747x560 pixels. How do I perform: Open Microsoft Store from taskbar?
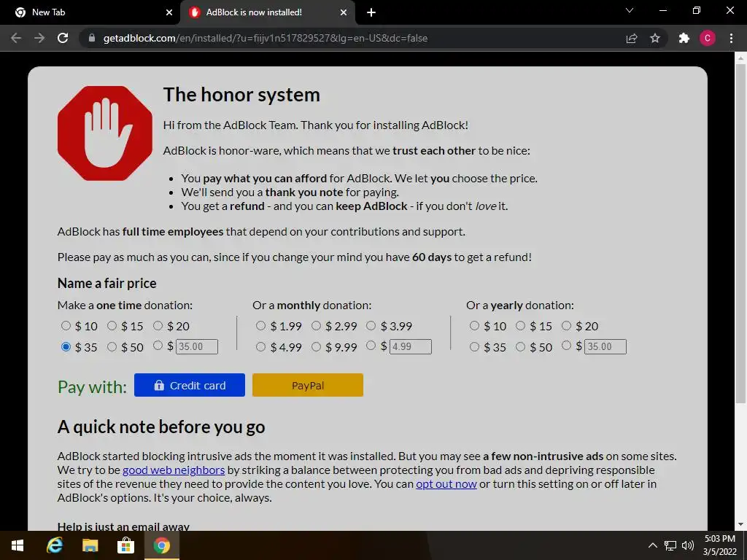point(125,545)
